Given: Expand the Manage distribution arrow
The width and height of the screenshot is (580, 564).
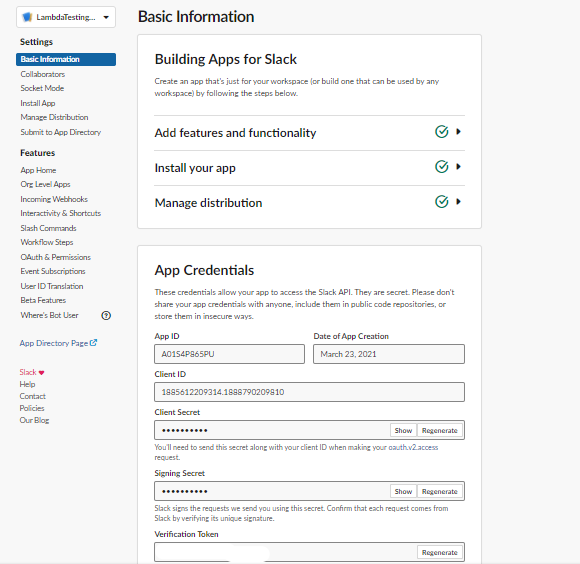Looking at the screenshot, I should [x=458, y=202].
